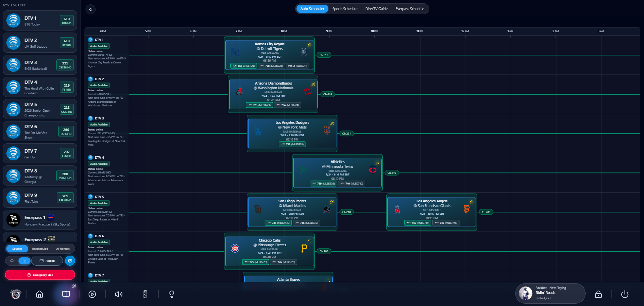Click the magic wand on Chicago Cubs card
Screen dimensions: 644x306
(310, 241)
